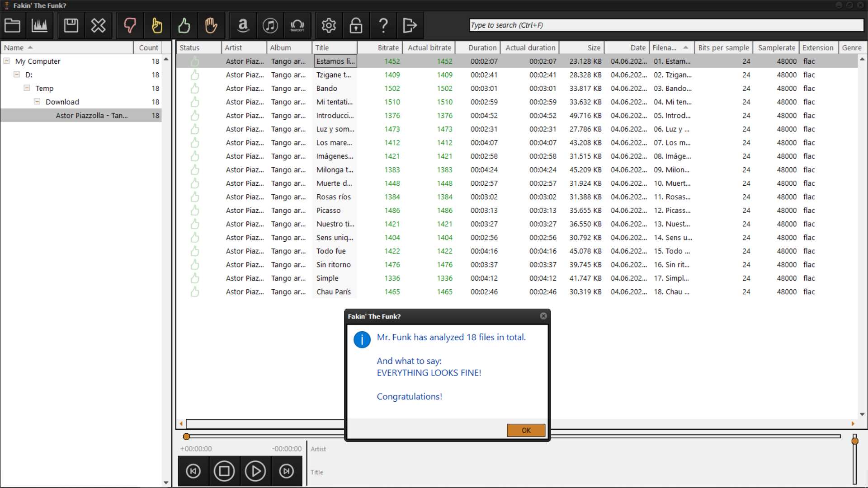
Task: Sort by Samplerate column header
Action: coord(776,47)
